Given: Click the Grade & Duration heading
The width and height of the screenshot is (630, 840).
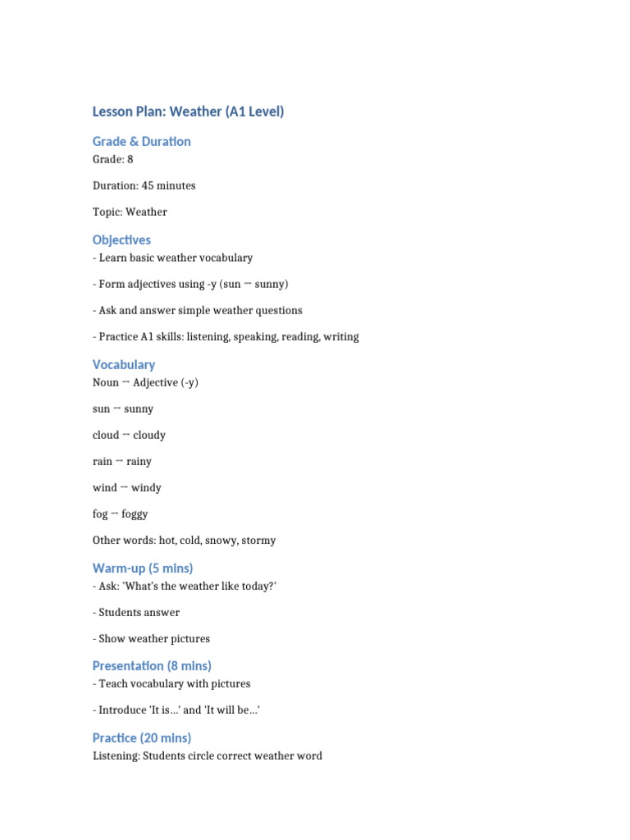Looking at the screenshot, I should click(141, 141).
